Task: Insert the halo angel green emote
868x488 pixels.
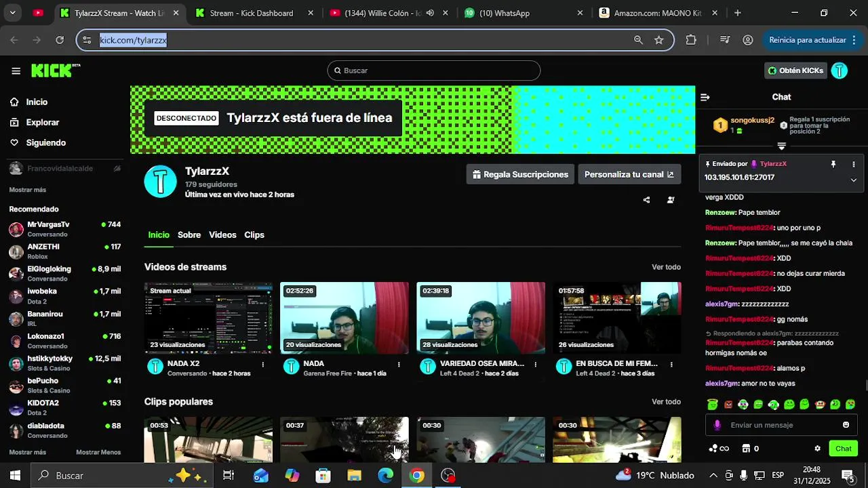Action: click(712, 405)
